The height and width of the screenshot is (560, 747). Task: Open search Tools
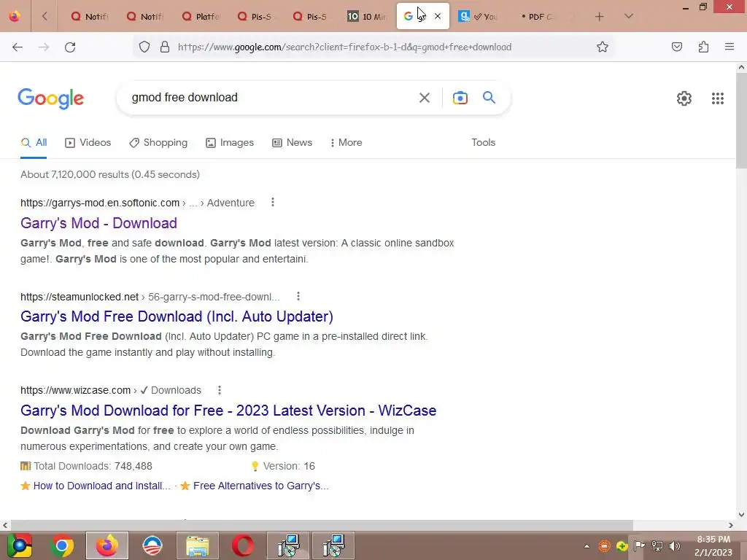point(483,142)
